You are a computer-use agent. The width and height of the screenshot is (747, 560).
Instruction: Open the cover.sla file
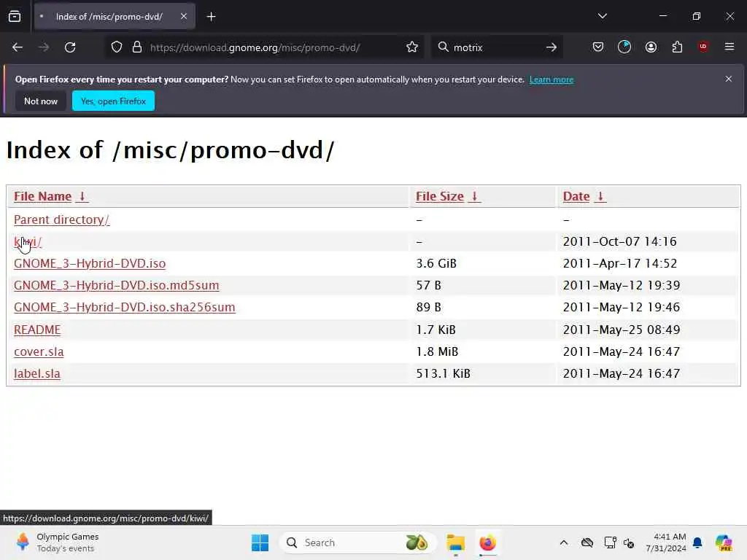point(39,351)
